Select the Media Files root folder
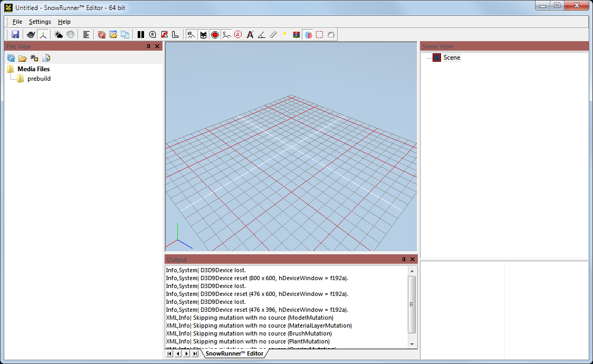Screen dimensions: 593x364 [33, 69]
